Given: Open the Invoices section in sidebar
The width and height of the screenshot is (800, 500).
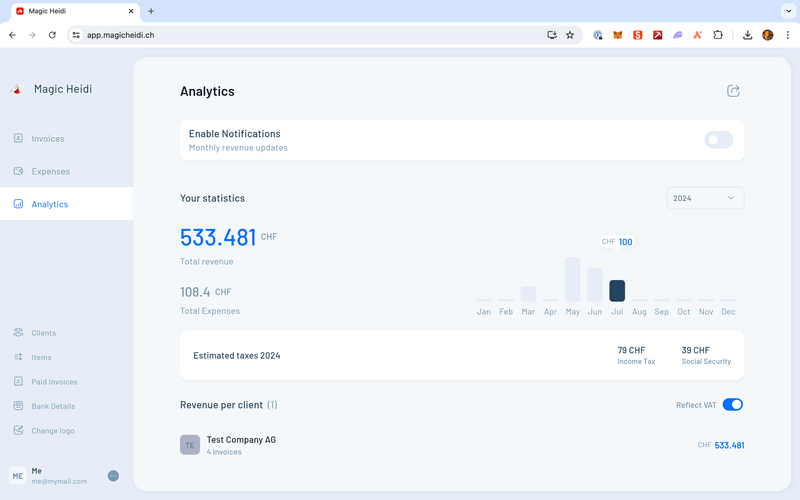Looking at the screenshot, I should click(x=47, y=139).
